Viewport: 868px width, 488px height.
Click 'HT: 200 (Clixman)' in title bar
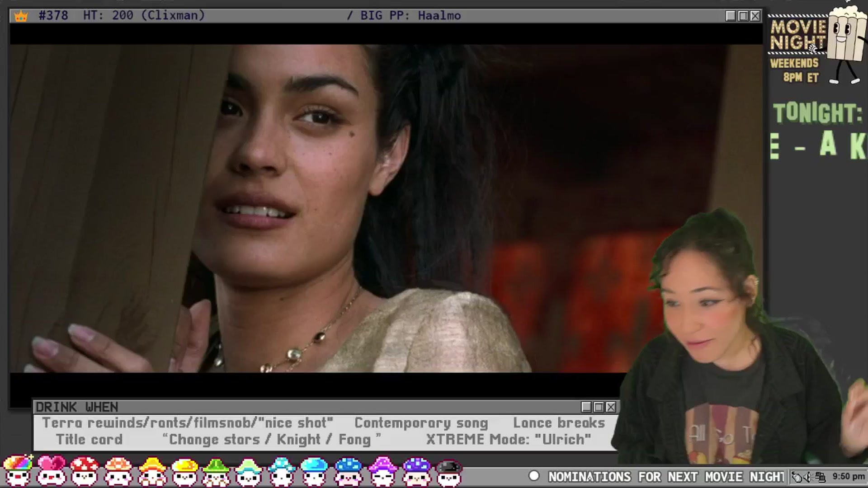144,15
